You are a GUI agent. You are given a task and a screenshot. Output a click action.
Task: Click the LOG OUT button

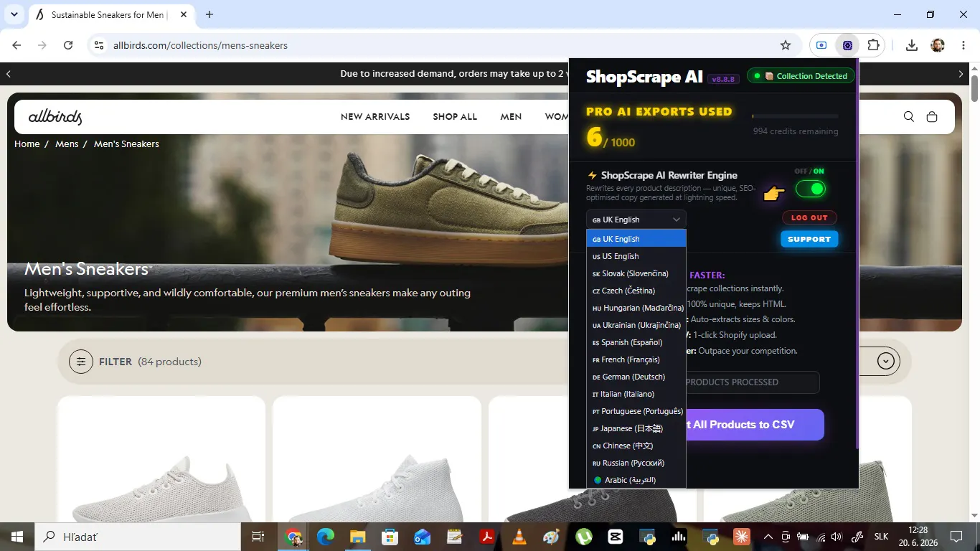pos(809,217)
